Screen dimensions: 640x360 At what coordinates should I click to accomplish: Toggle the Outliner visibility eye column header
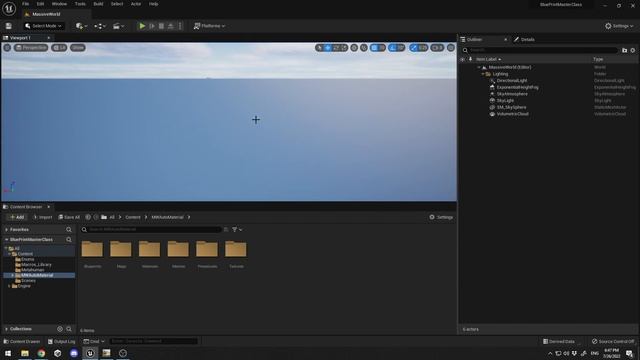462,59
